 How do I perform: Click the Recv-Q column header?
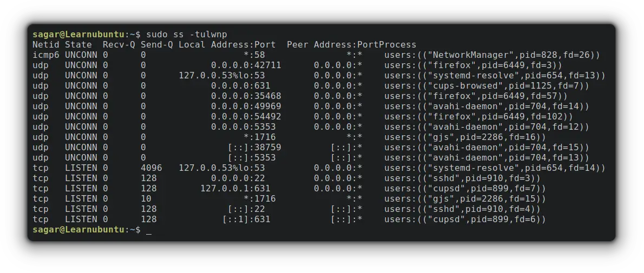[x=119, y=44]
